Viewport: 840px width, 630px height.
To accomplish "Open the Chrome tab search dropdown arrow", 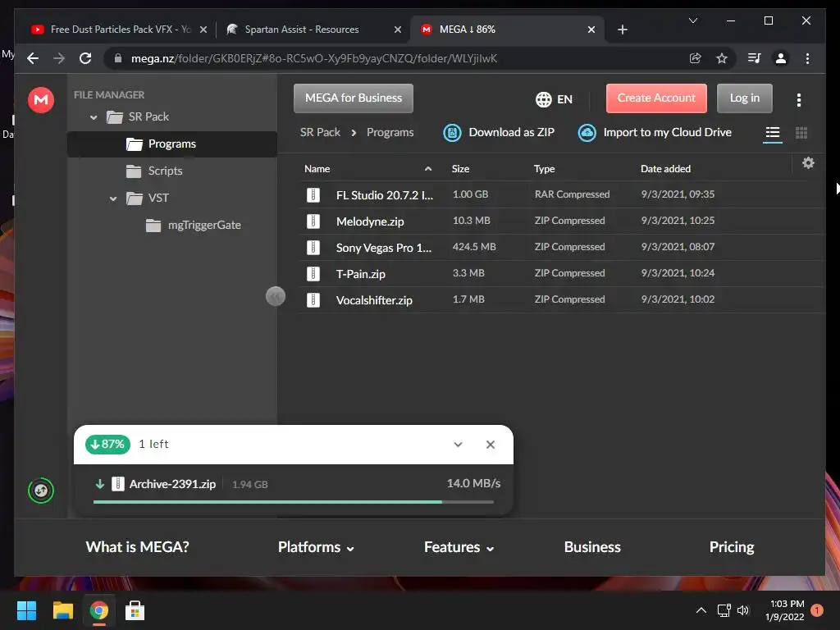I will pyautogui.click(x=693, y=21).
